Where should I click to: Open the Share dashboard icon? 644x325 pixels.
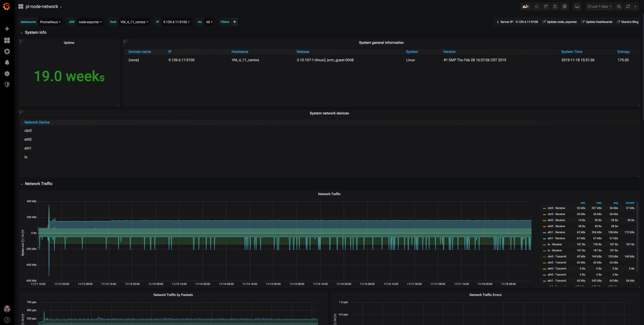pyautogui.click(x=546, y=7)
